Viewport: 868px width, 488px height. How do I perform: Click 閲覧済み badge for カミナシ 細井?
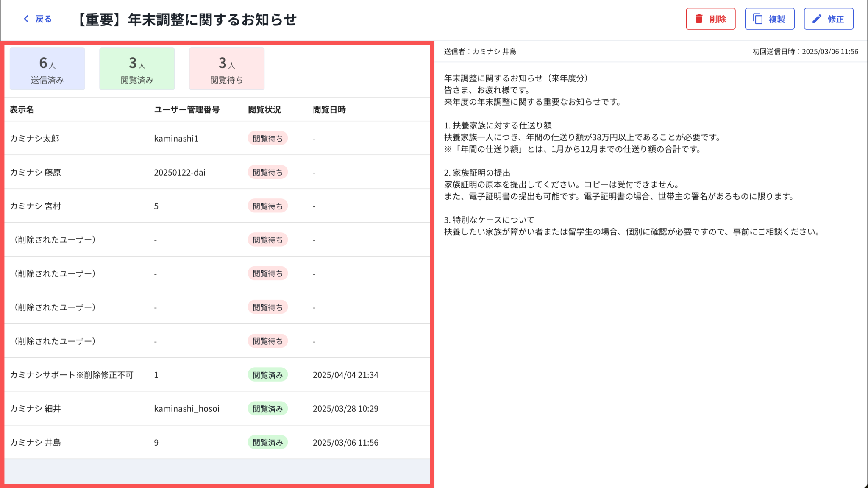[x=267, y=409]
